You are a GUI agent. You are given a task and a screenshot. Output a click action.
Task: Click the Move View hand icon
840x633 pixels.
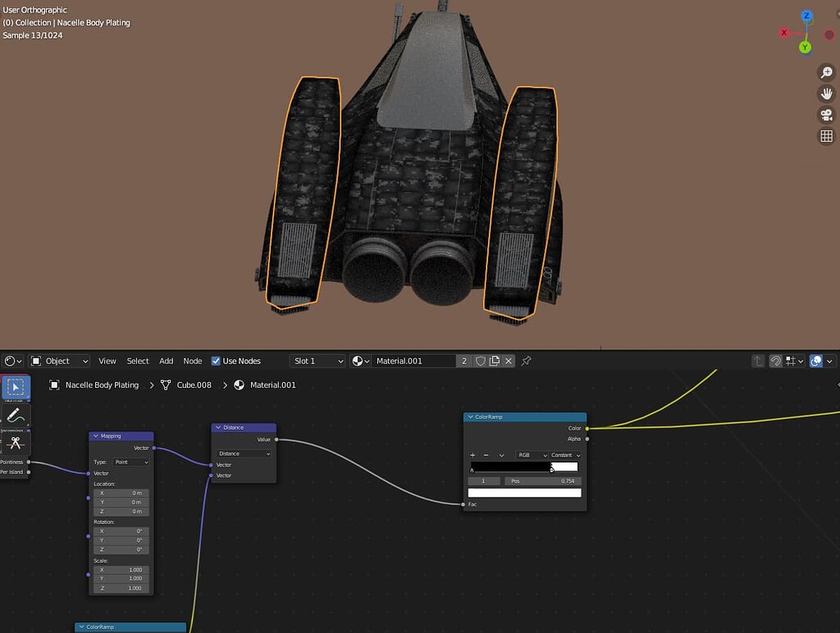826,93
